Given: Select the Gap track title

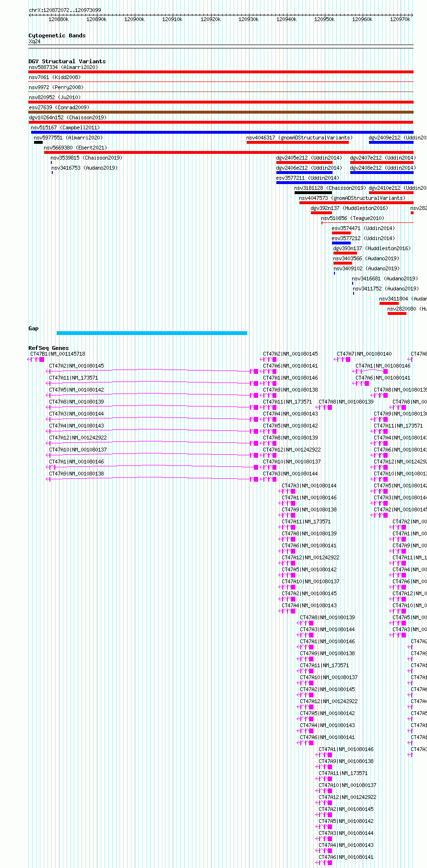Looking at the screenshot, I should coord(33,328).
